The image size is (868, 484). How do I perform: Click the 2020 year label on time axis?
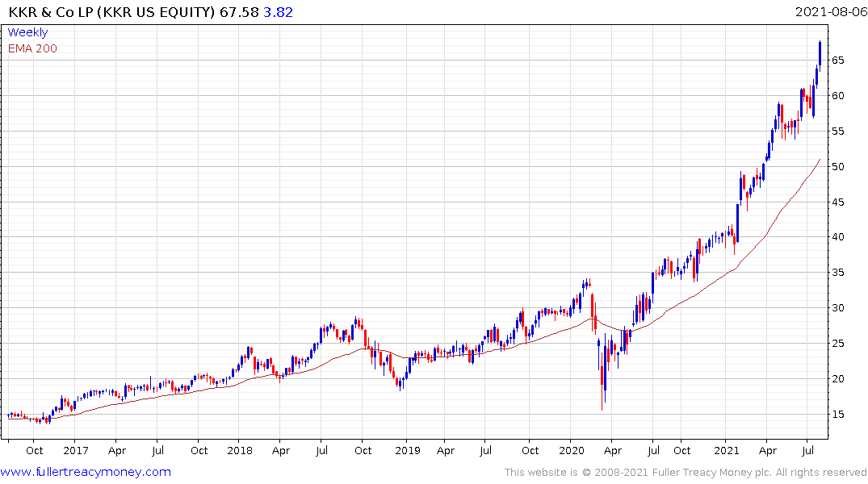(x=572, y=450)
